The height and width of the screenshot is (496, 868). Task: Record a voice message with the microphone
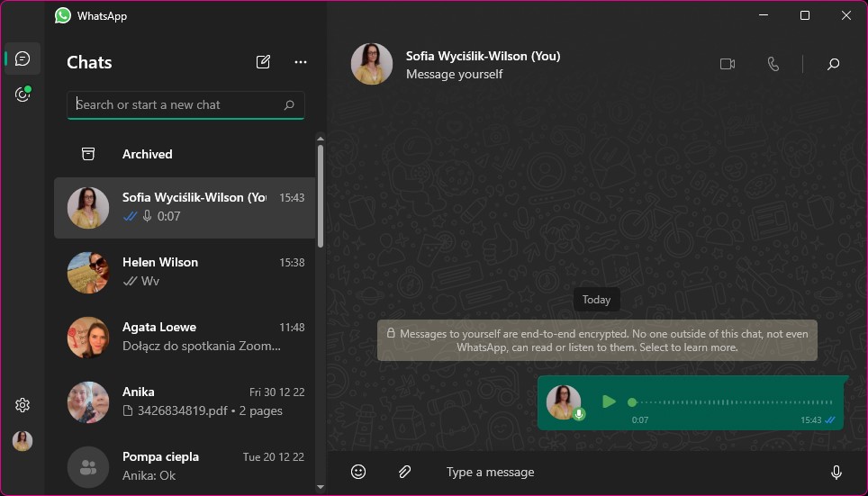click(836, 473)
